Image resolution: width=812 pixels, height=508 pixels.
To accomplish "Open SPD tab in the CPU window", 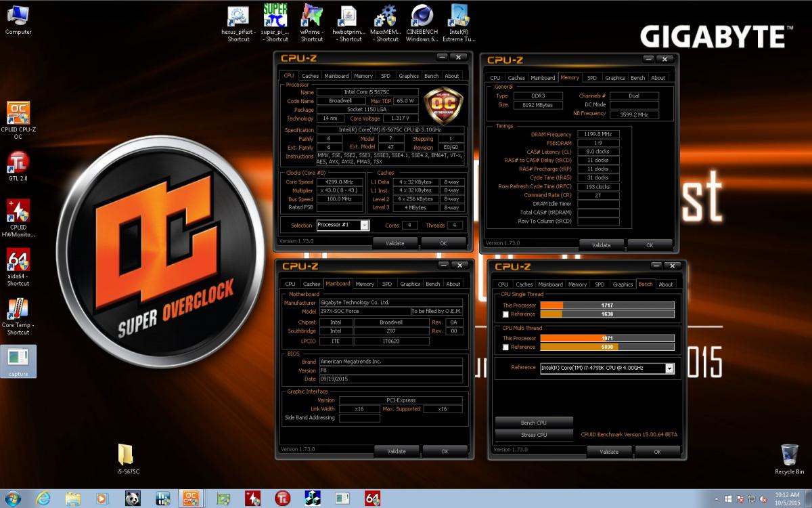I will (386, 76).
